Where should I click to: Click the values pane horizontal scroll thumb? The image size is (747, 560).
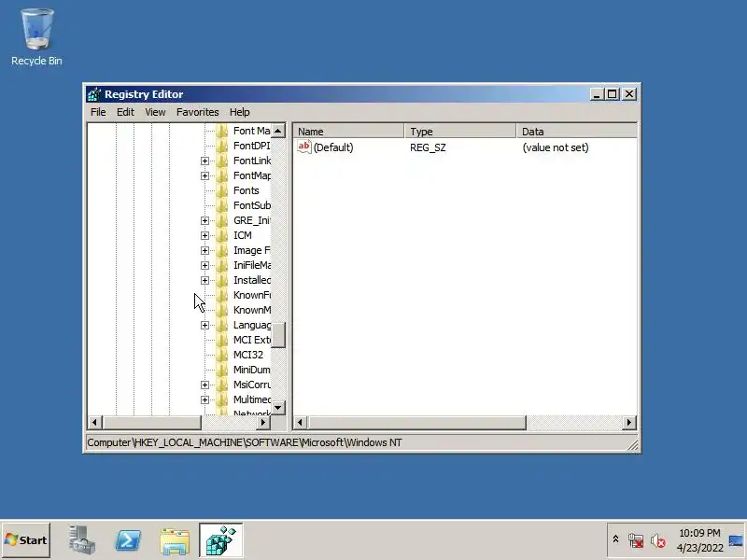pos(416,422)
